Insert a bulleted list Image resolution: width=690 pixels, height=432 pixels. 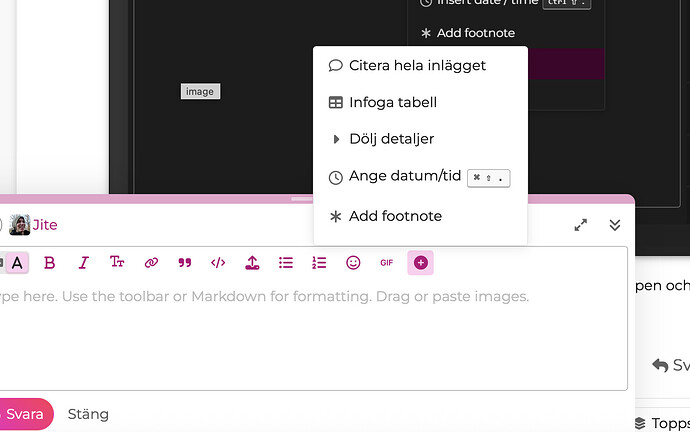click(286, 263)
